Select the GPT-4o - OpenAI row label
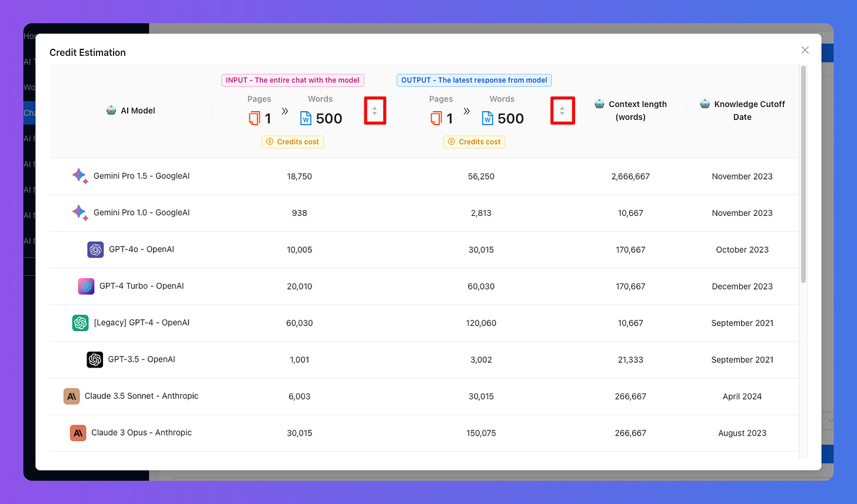857x504 pixels. [141, 249]
